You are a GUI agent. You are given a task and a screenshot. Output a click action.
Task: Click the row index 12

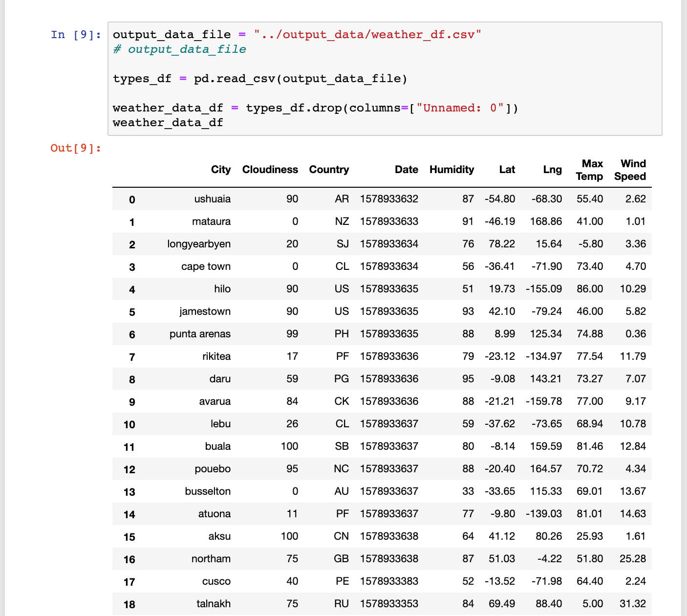[x=129, y=470]
